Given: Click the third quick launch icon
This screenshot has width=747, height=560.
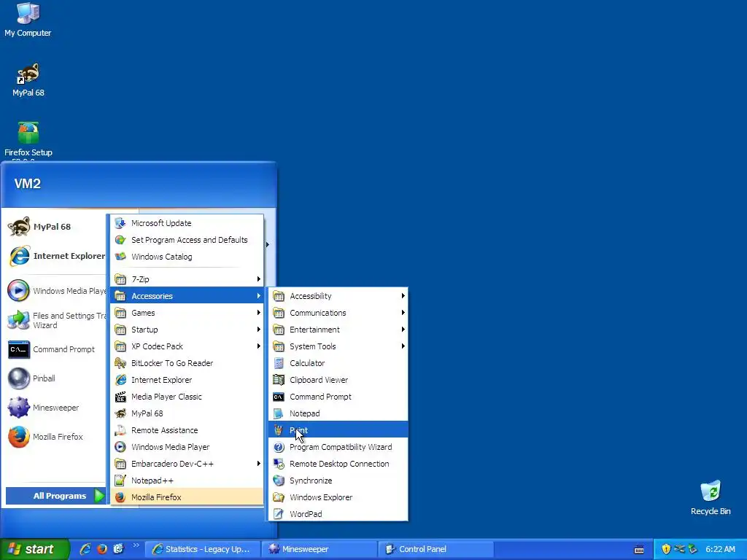Looking at the screenshot, I should pyautogui.click(x=118, y=549).
